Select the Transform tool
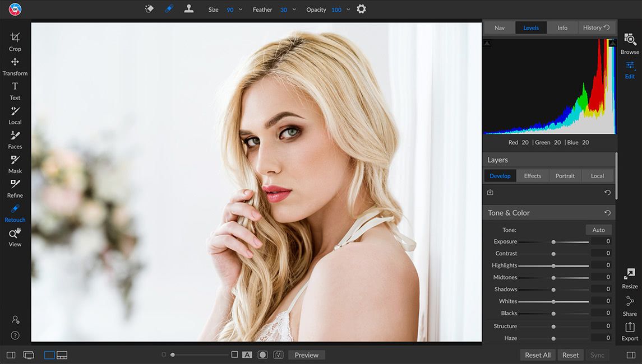 pos(15,67)
